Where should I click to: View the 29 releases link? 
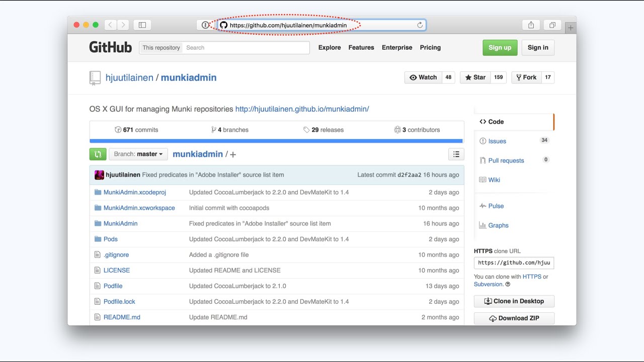coord(324,130)
